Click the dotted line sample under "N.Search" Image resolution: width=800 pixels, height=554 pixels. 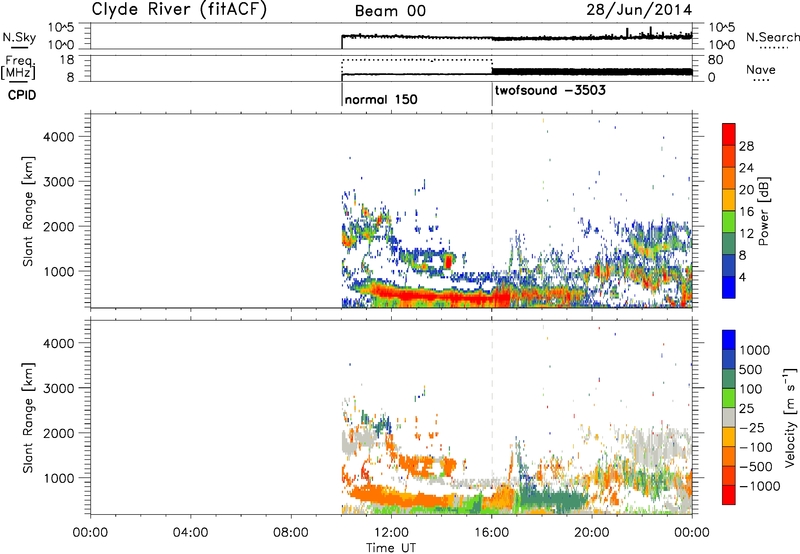coord(773,47)
